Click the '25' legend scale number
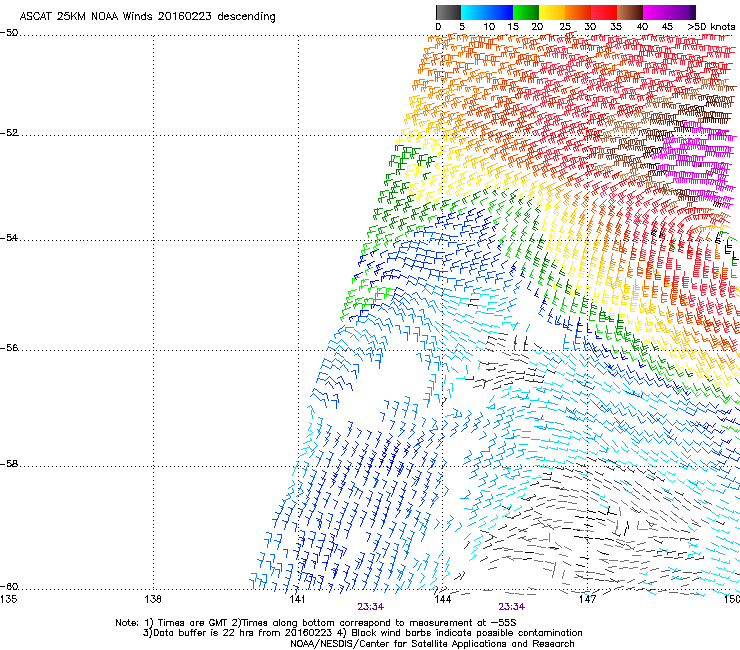 tap(565, 27)
